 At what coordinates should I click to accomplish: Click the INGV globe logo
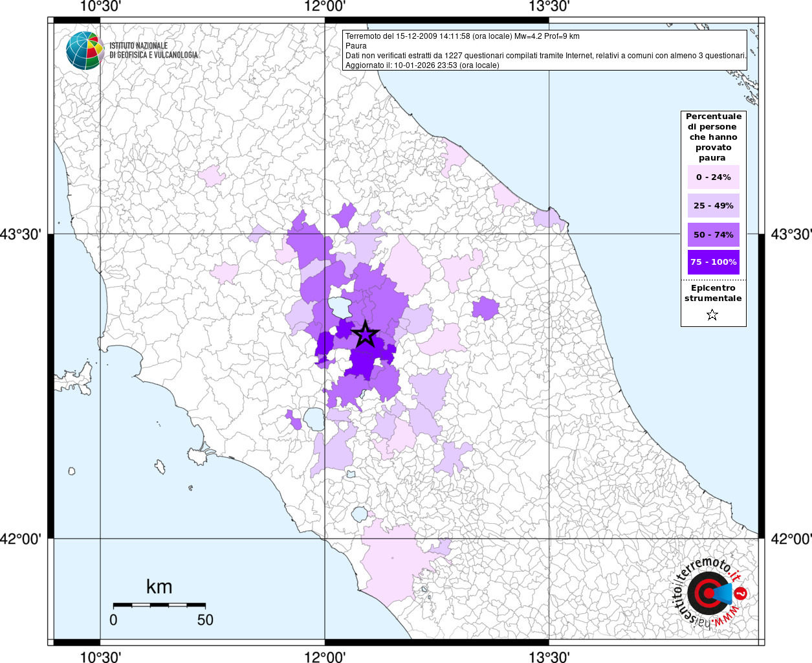coord(85,51)
